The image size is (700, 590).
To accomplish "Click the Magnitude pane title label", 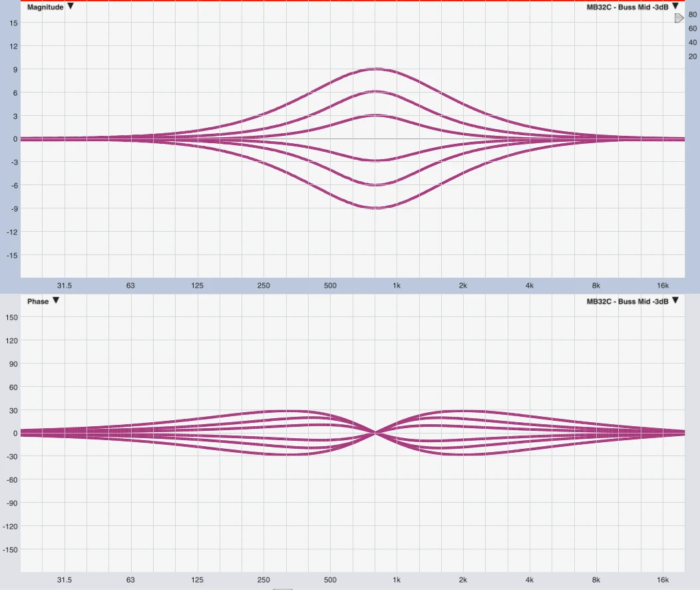I will click(45, 7).
